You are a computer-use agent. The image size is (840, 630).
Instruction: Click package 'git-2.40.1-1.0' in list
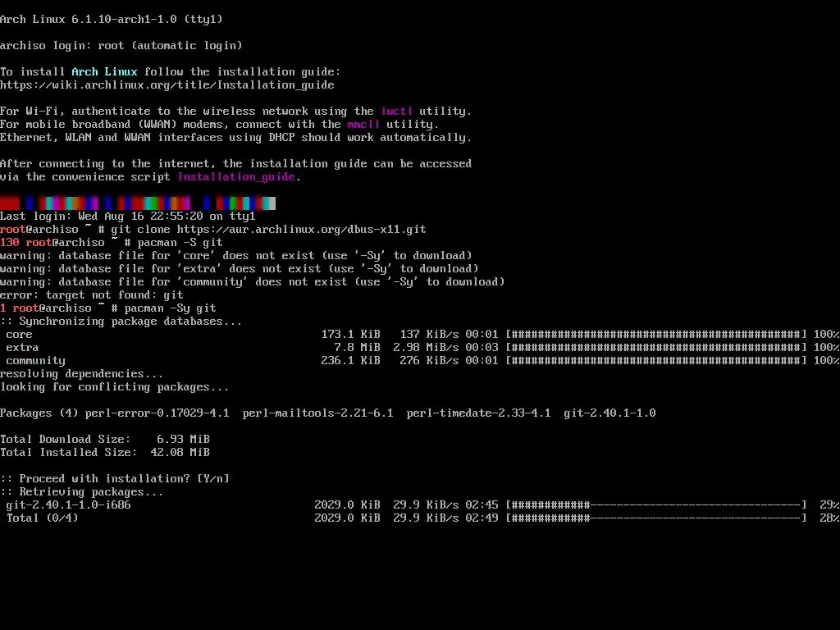(x=609, y=413)
